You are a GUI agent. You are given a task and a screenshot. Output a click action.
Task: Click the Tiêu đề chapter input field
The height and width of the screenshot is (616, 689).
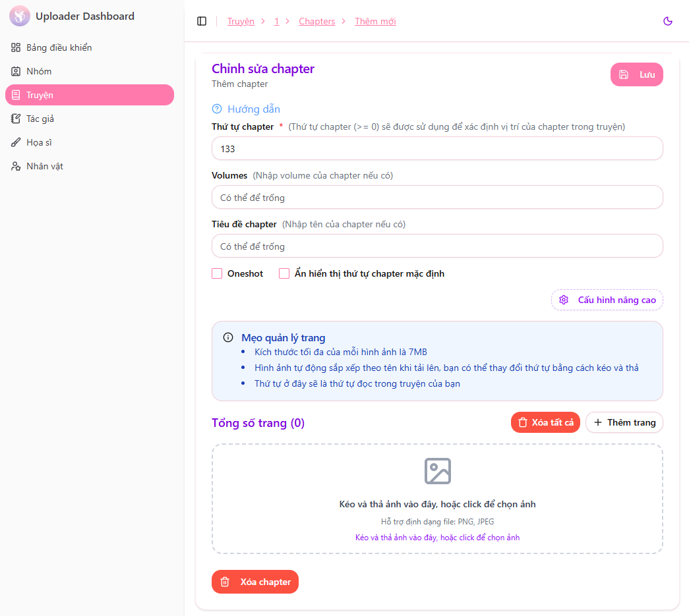coord(437,246)
